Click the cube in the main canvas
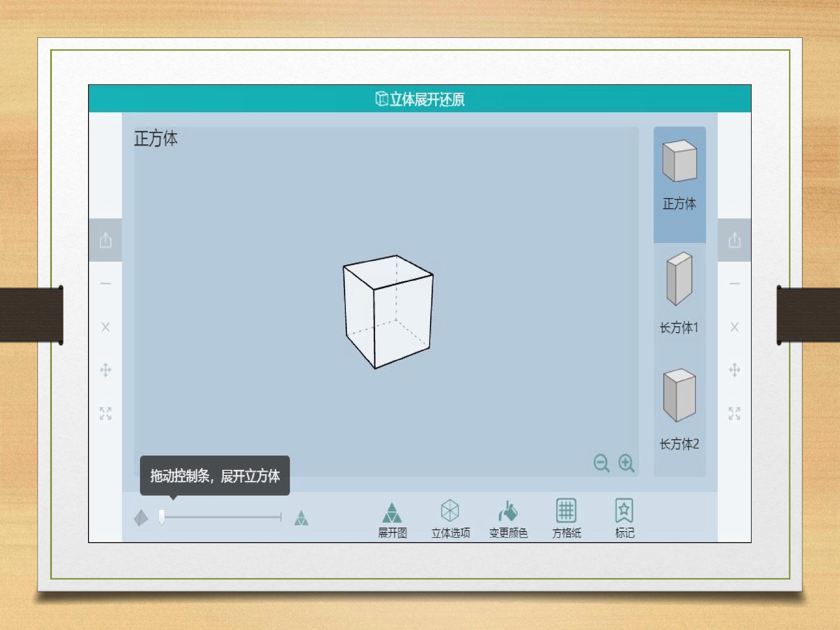 tap(388, 312)
